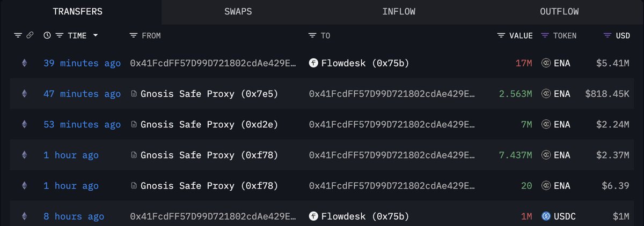Viewport: 644px width, 226px height.
Task: Open the 47 minutes ago transaction link
Action: [x=82, y=94]
